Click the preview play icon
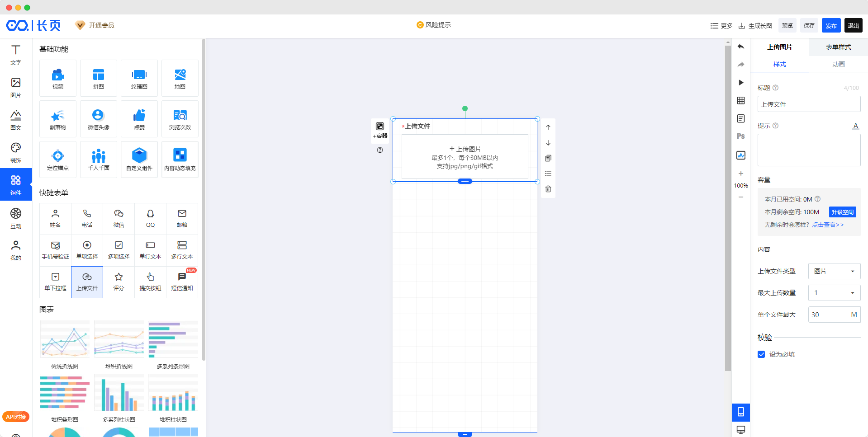 point(740,82)
